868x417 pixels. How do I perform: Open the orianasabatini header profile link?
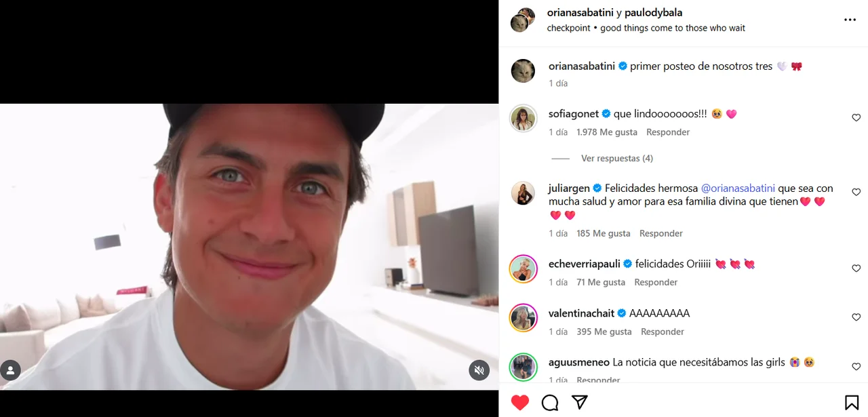(x=580, y=13)
